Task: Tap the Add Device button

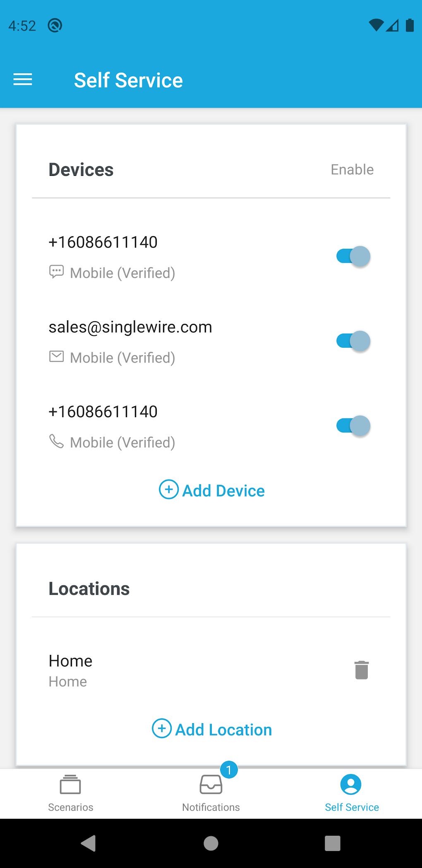Action: click(212, 490)
